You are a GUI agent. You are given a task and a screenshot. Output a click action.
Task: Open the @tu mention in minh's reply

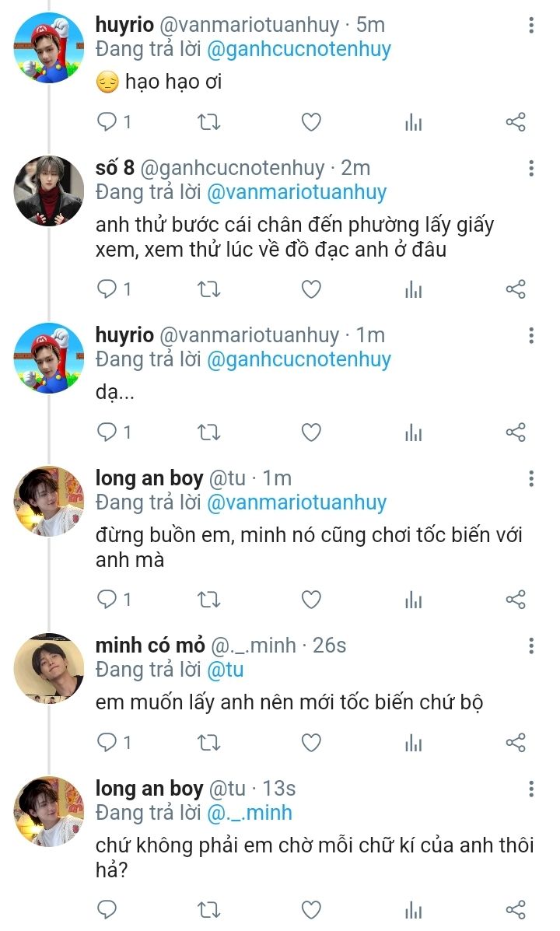pyautogui.click(x=225, y=670)
